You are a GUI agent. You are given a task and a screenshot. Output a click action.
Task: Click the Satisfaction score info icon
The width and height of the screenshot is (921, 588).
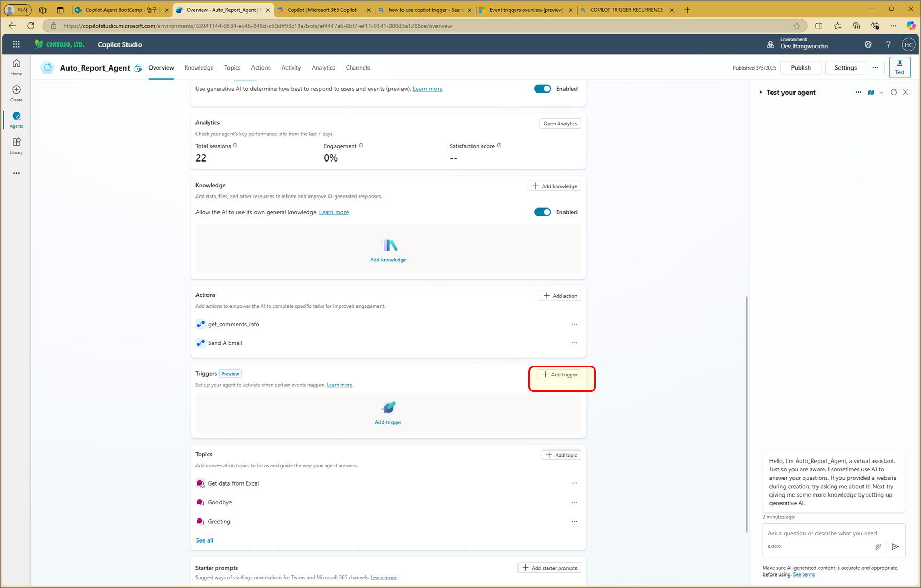tap(499, 146)
